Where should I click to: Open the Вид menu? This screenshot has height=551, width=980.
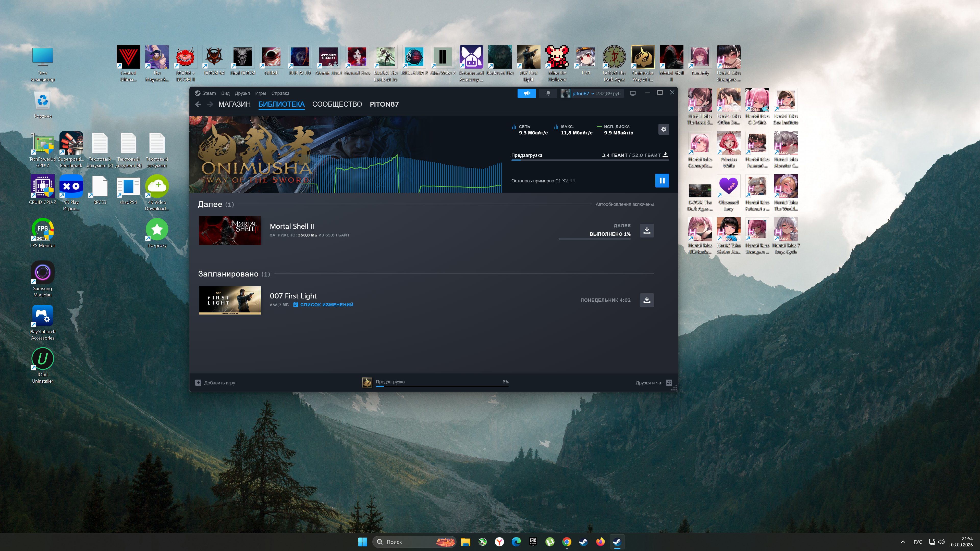pos(226,93)
